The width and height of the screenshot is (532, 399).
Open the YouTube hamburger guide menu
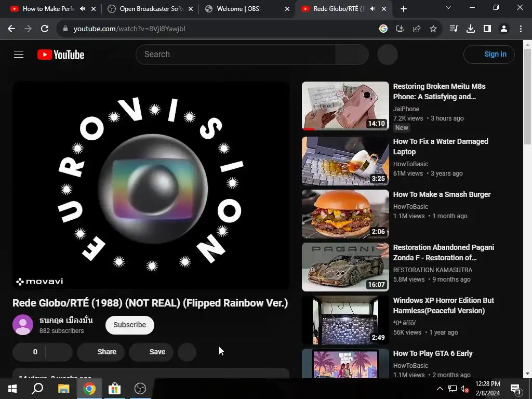point(19,54)
